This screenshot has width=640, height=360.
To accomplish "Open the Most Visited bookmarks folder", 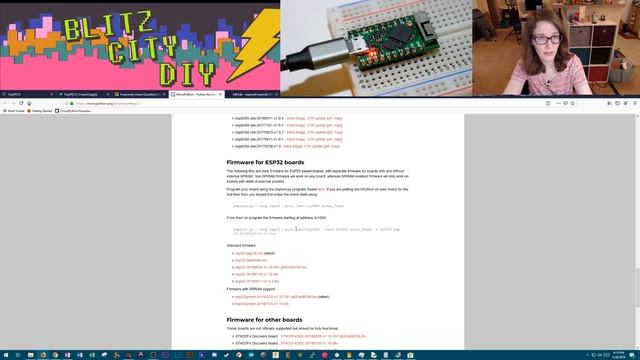I will (14, 111).
